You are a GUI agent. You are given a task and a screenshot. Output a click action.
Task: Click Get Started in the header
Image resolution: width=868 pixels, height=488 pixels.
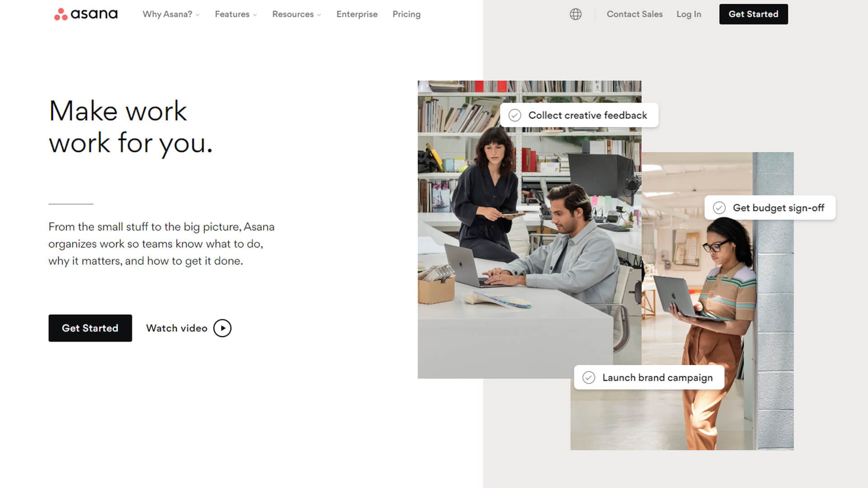click(x=754, y=14)
